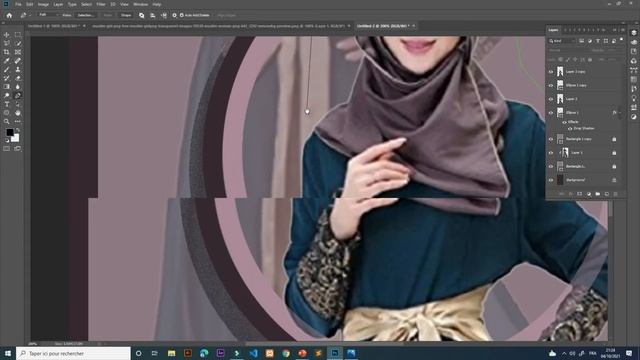
Task: Select the Hand tool
Action: point(18,113)
